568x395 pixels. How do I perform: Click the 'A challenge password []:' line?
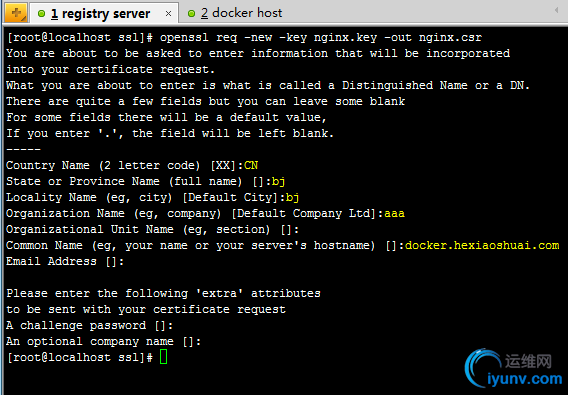click(x=89, y=325)
